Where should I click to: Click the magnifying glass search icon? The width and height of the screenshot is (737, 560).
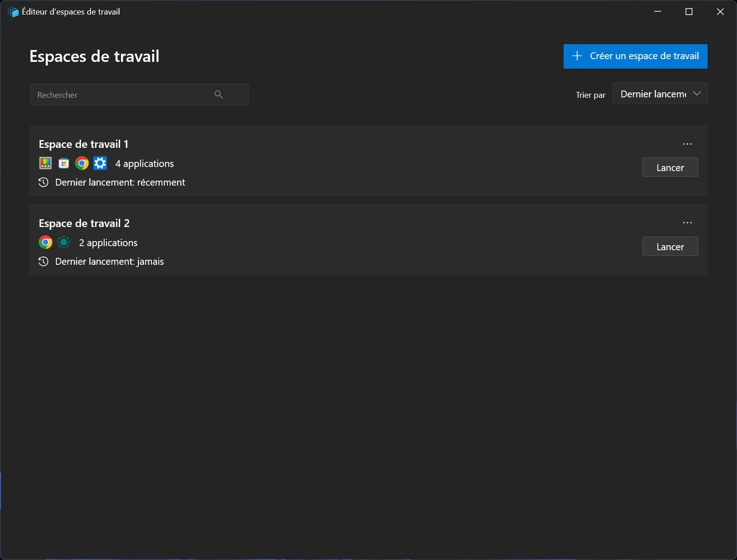tap(219, 95)
